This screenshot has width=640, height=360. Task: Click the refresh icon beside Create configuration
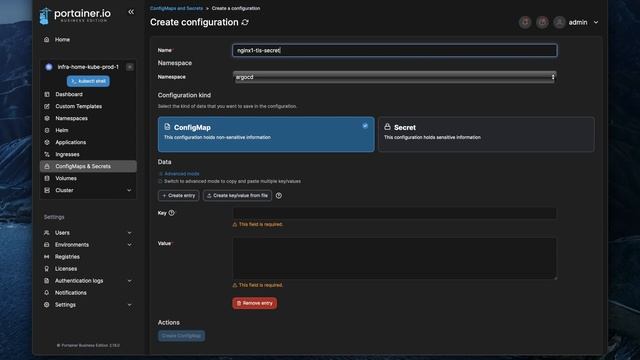245,22
